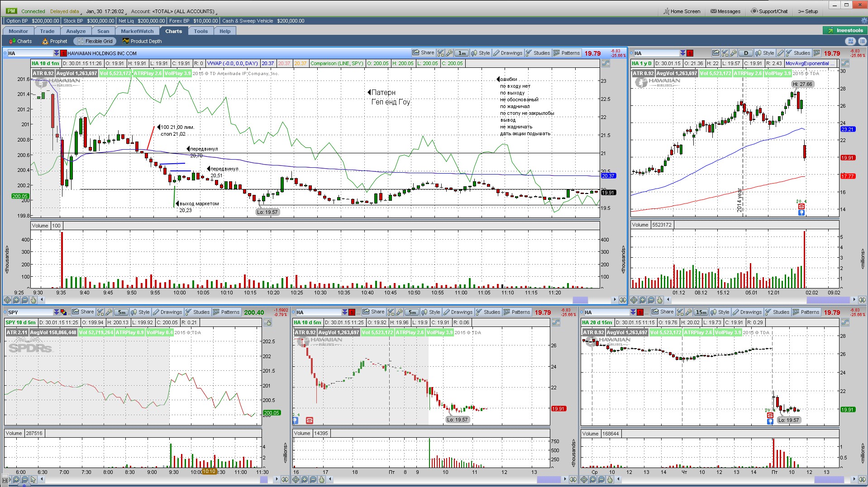Open the Product Depth sub-tab
868x487 pixels.
(142, 41)
